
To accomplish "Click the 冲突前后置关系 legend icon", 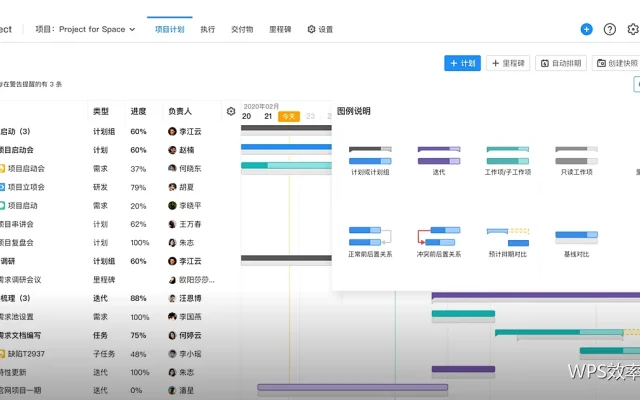I will [x=439, y=236].
